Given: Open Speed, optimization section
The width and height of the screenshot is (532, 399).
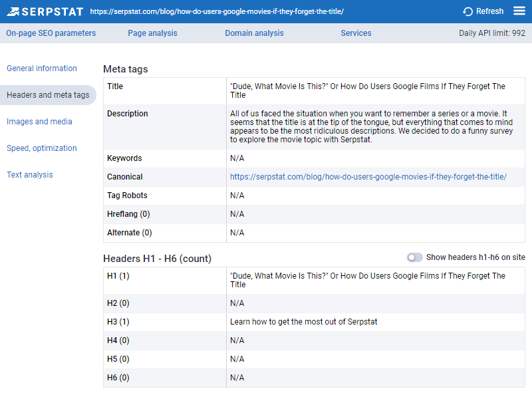Looking at the screenshot, I should (42, 148).
